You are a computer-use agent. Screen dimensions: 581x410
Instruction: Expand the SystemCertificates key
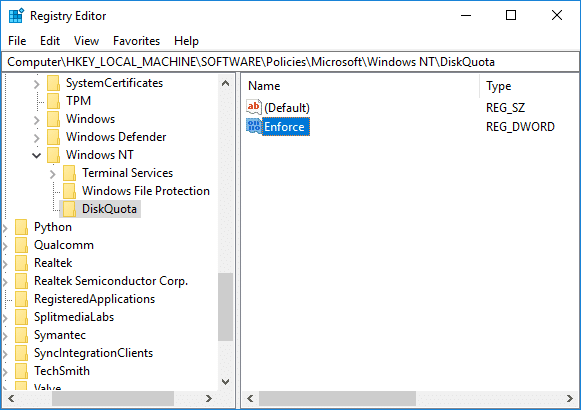[36, 84]
